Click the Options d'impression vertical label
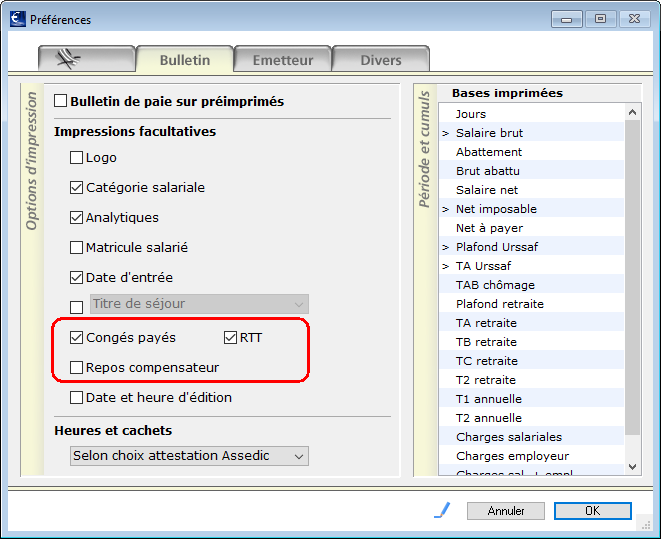 tap(32, 161)
